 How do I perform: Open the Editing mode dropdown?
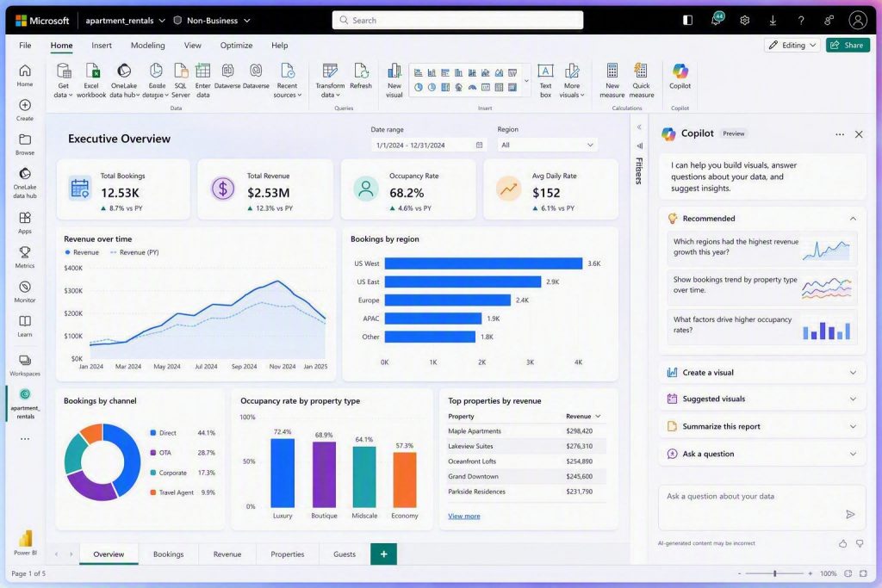coord(792,45)
